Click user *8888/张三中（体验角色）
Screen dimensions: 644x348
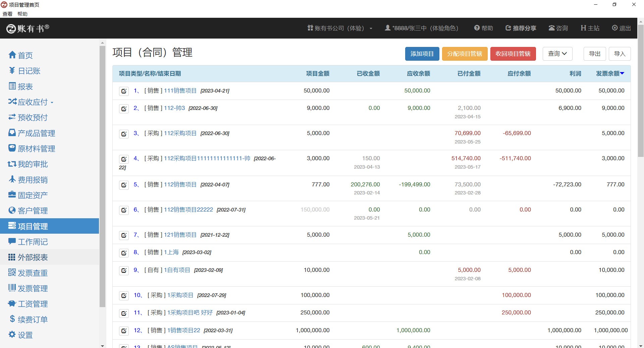pos(422,28)
